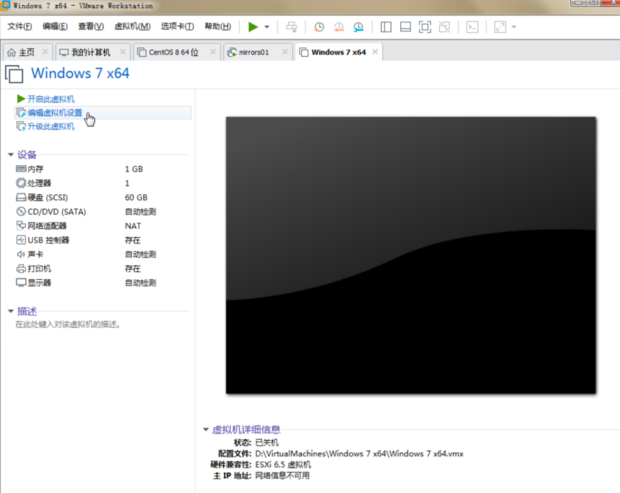Click the speaker icon beside 声卡

pos(21,254)
